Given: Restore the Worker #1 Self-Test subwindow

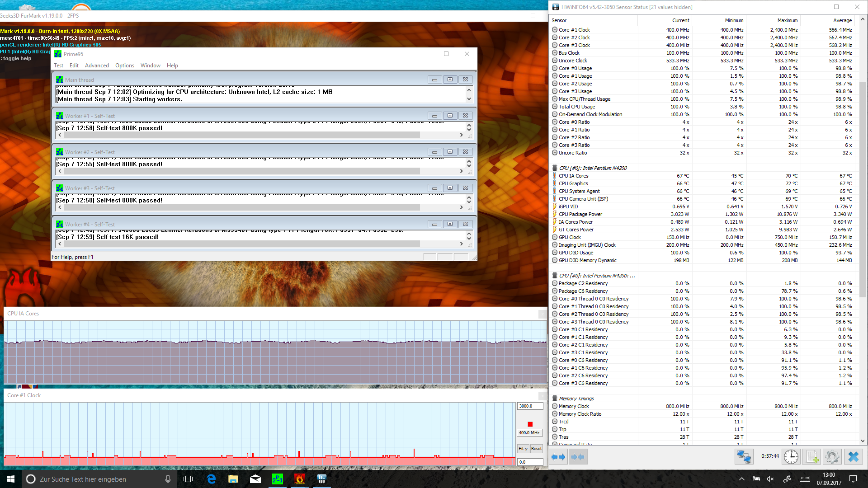Looking at the screenshot, I should point(450,116).
